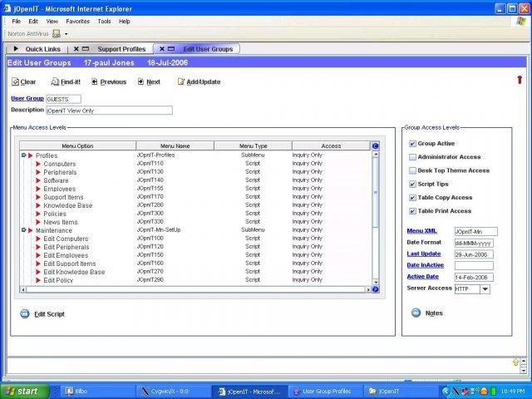Click the Access column header
Image resolution: width=532 pixels, height=399 pixels.
tap(331, 146)
